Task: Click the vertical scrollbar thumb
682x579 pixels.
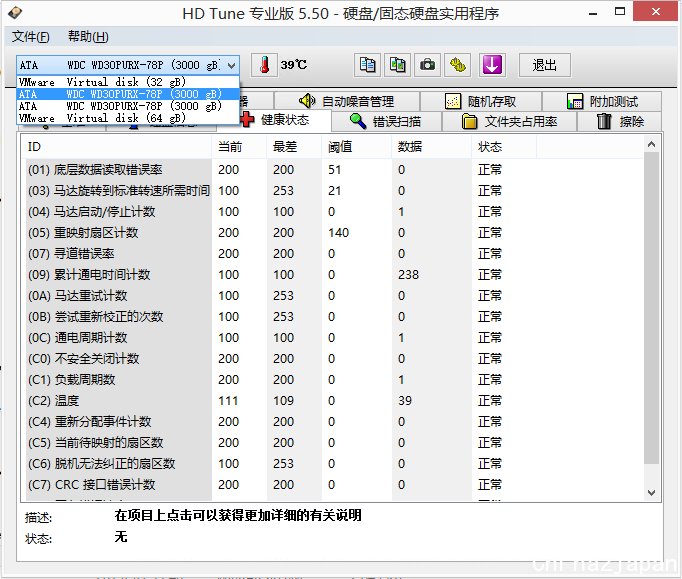Action: point(651,308)
